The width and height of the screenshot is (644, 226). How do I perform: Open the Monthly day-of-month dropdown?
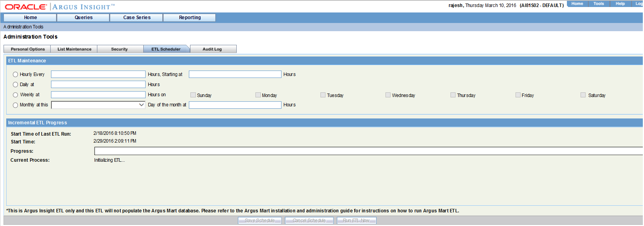click(x=99, y=105)
